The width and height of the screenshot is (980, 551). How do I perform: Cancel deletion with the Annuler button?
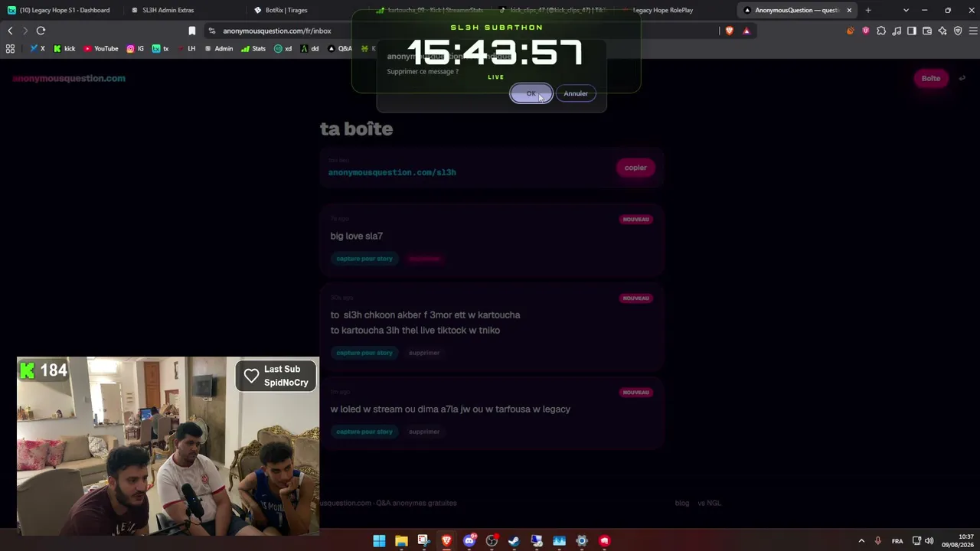(x=576, y=93)
